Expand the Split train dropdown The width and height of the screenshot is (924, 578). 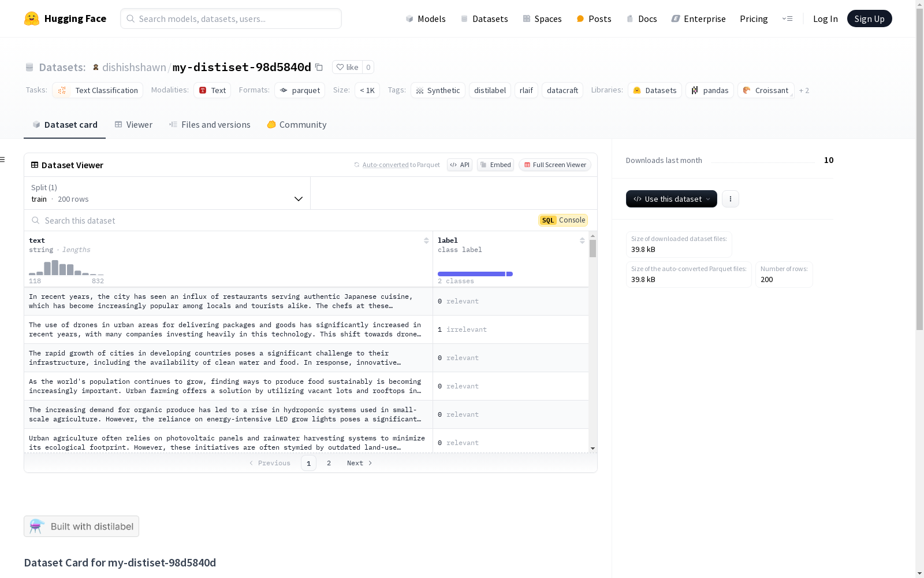point(167,193)
